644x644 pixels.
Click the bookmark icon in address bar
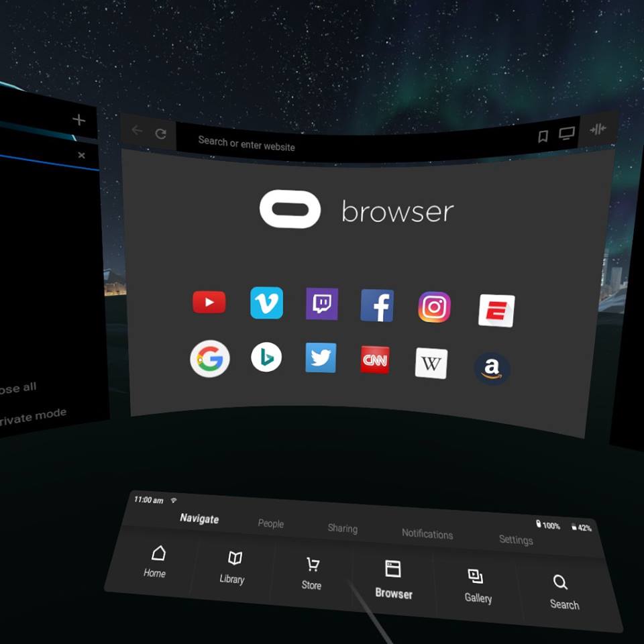point(543,136)
